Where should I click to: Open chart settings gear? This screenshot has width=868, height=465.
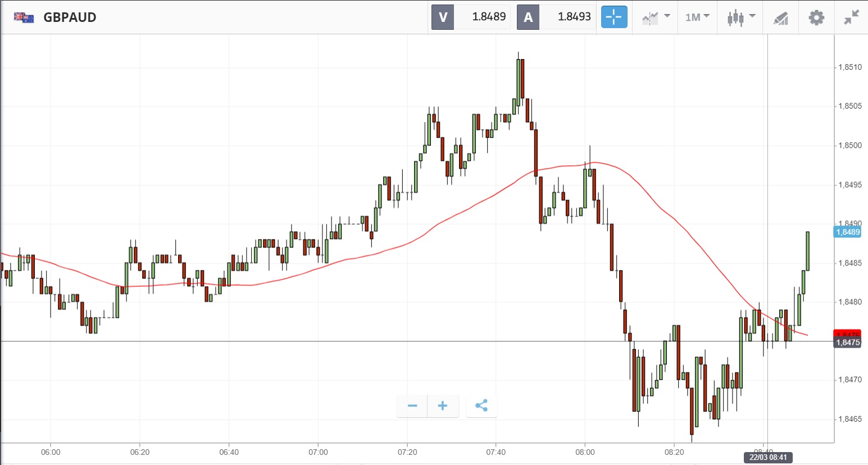(x=816, y=17)
